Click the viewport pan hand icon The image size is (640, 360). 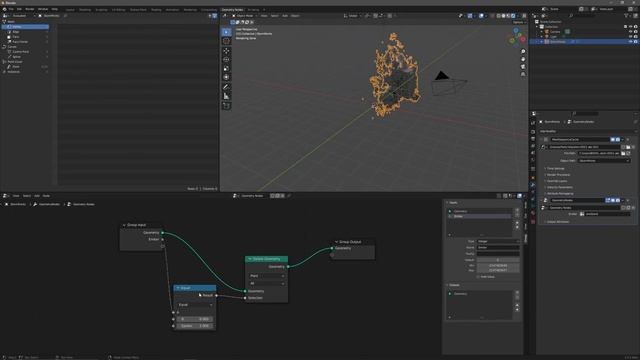523,59
